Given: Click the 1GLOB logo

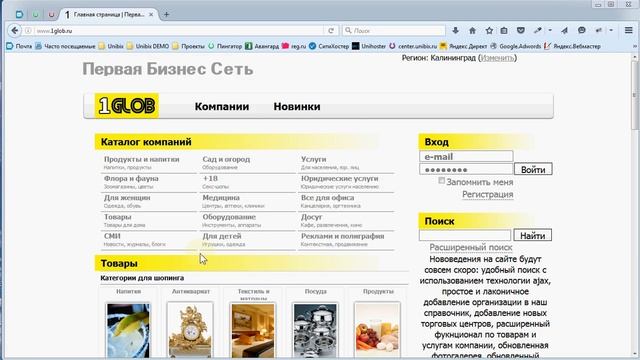Looking at the screenshot, I should 127,106.
